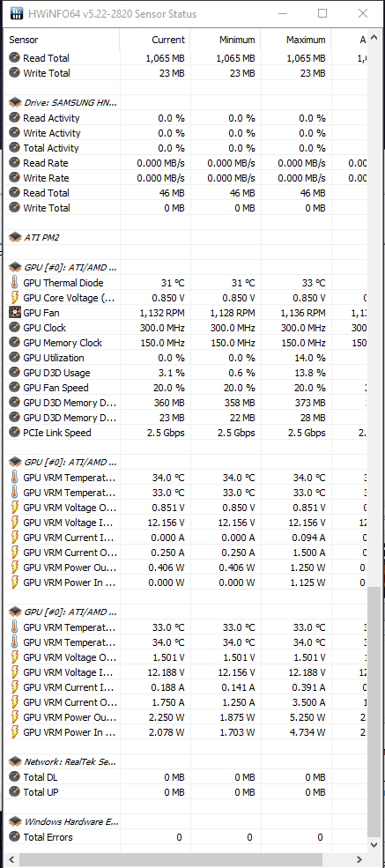Select the Total Errors row

pyautogui.click(x=185, y=837)
